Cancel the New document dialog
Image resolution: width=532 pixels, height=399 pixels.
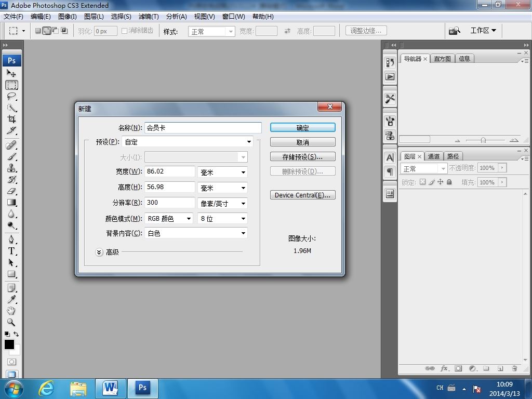tap(303, 142)
